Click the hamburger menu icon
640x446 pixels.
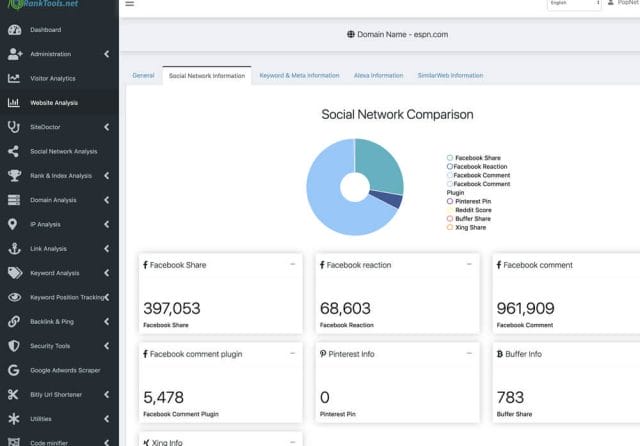coord(129,4)
